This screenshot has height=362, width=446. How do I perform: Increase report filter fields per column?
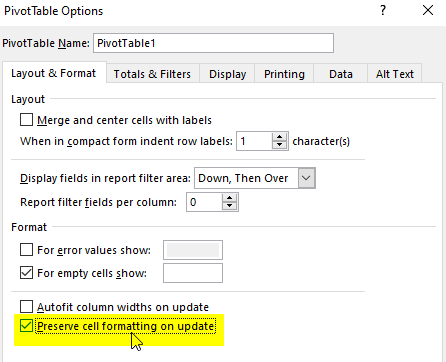tap(229, 198)
